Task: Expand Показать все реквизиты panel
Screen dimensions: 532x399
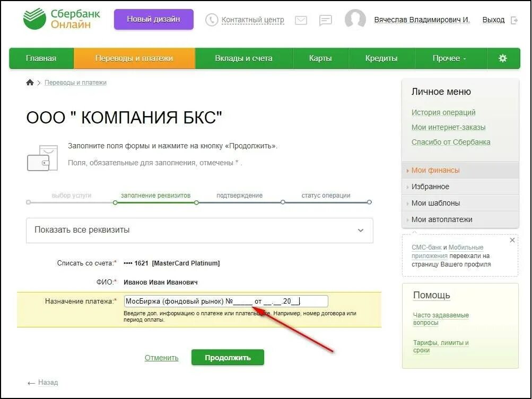Action: click(199, 230)
